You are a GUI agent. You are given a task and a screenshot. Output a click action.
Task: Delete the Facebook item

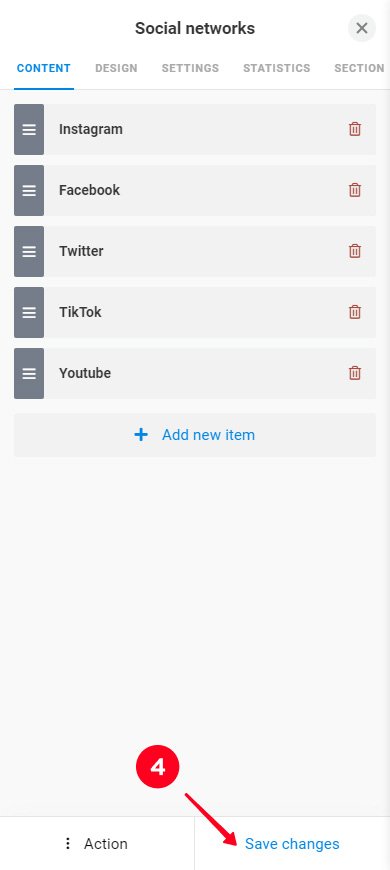pyautogui.click(x=354, y=190)
